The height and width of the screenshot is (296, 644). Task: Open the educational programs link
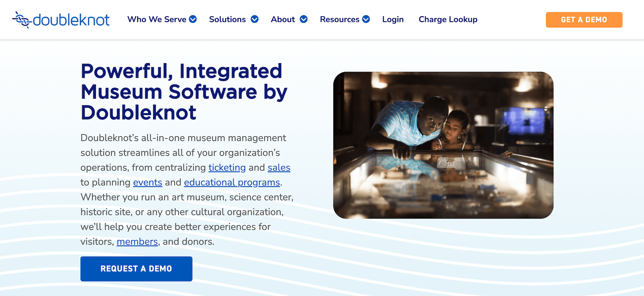[x=232, y=183]
